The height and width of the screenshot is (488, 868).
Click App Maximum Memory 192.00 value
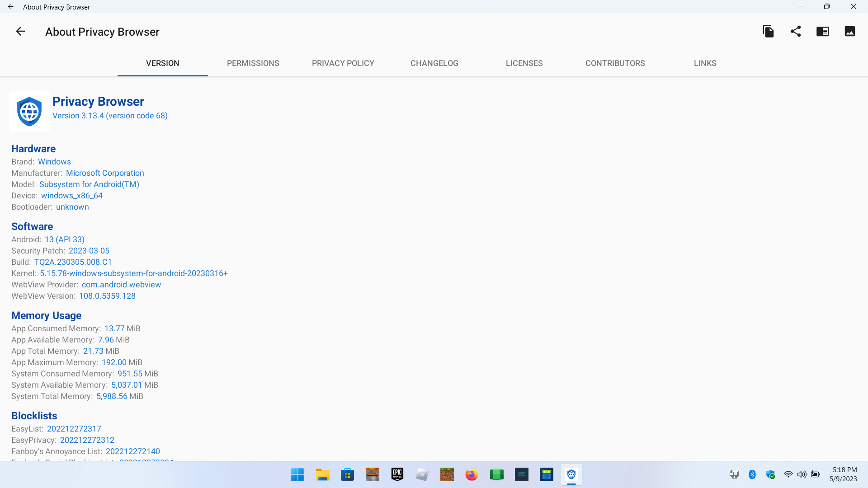coord(114,362)
